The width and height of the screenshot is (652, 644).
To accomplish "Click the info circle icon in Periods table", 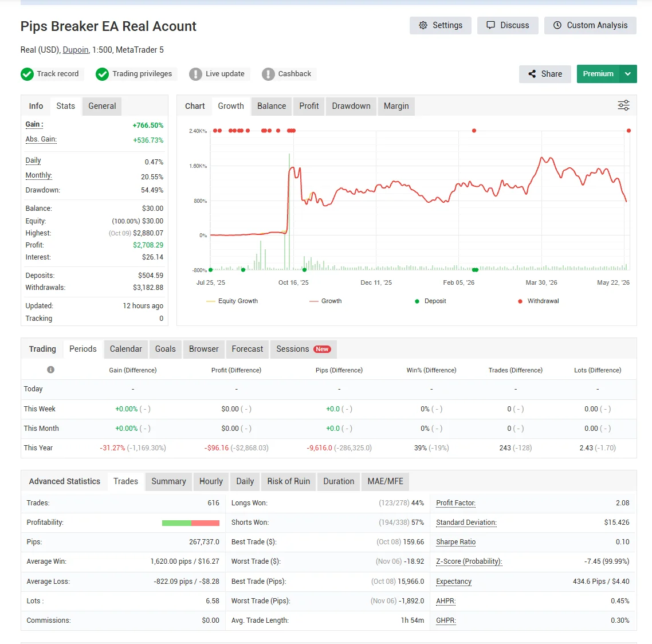I will pyautogui.click(x=51, y=370).
